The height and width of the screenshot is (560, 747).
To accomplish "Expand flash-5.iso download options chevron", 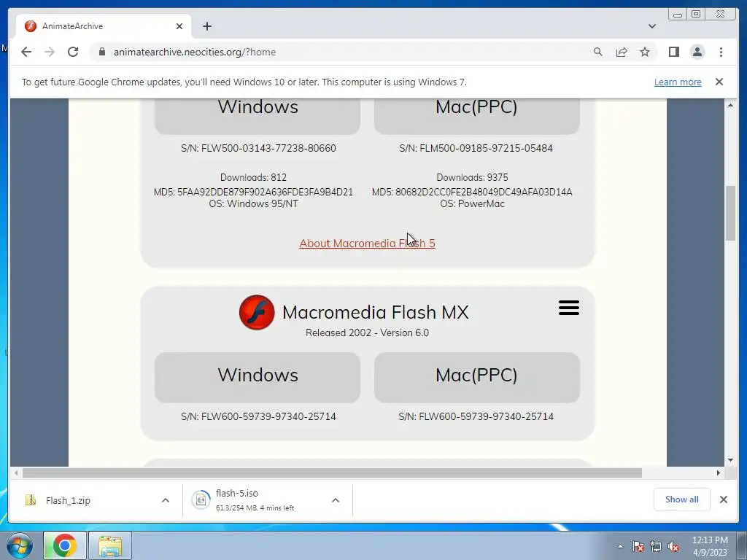I will pos(336,500).
